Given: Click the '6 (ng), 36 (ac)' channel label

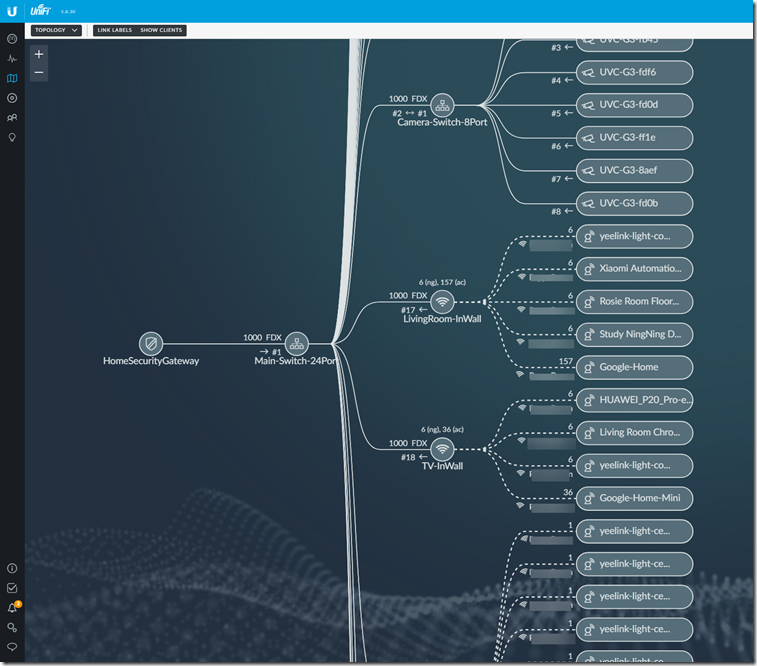Looking at the screenshot, I should click(x=442, y=430).
